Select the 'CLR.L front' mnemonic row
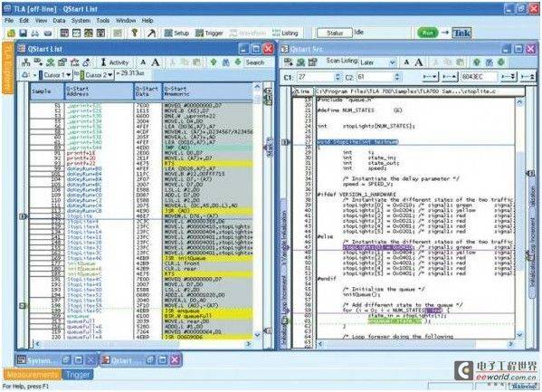Image resolution: width=542 pixels, height=392 pixels. click(x=207, y=263)
